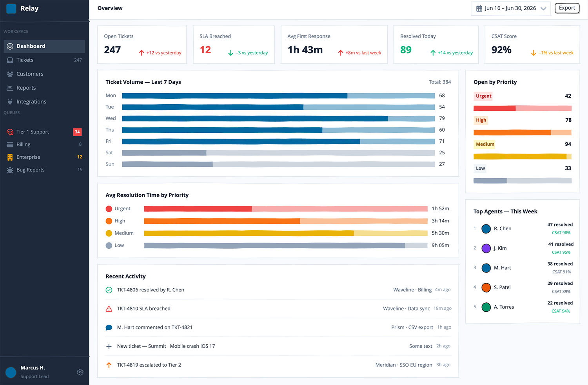Open the Jun 16 – Jun 30, 2026 date range dropdown
This screenshot has height=385, width=588.
pyautogui.click(x=511, y=9)
